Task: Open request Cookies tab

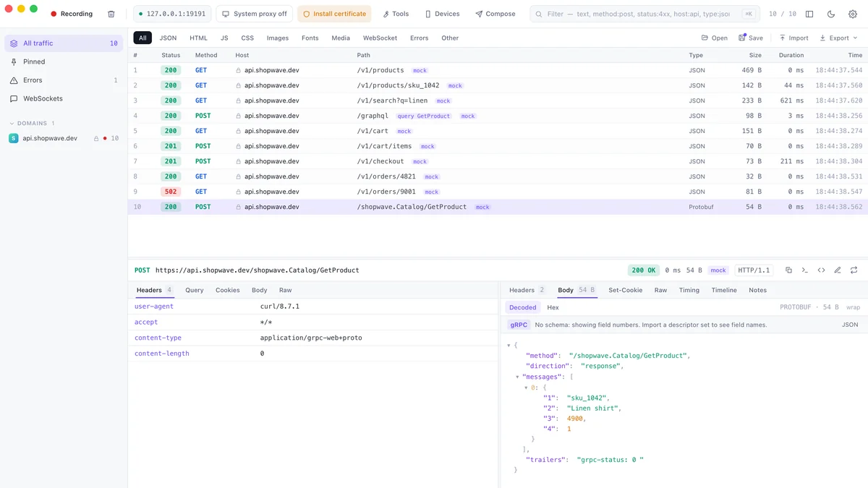Action: tap(228, 290)
